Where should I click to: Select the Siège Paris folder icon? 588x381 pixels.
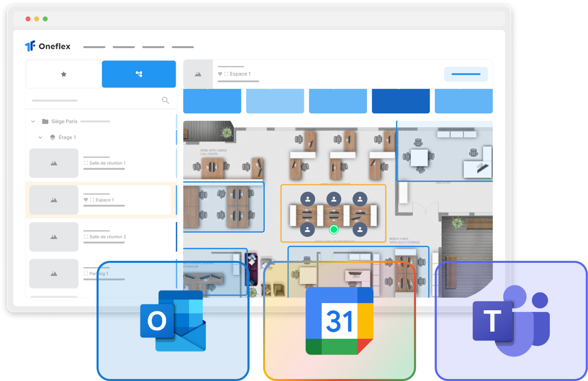[x=45, y=121]
